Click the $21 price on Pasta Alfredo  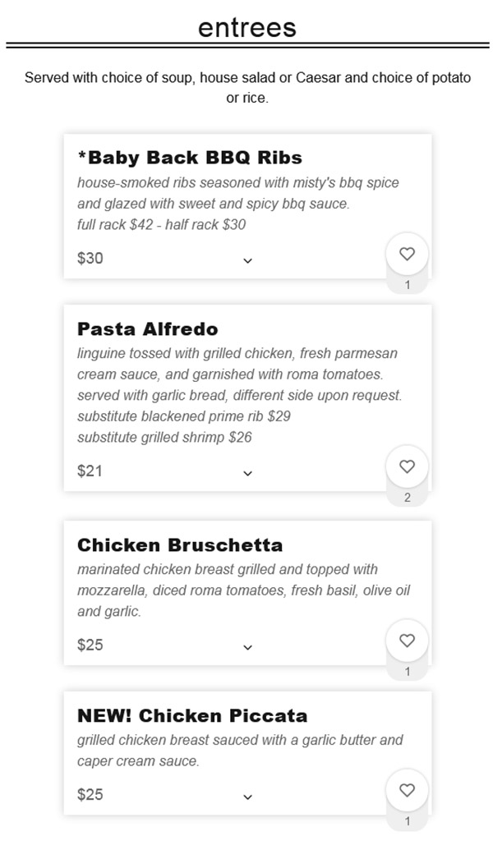90,471
